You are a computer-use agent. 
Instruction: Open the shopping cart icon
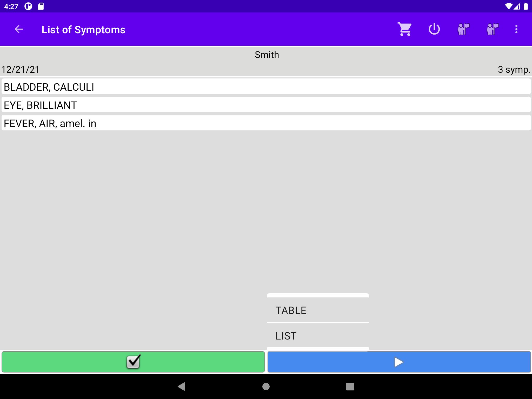click(405, 29)
